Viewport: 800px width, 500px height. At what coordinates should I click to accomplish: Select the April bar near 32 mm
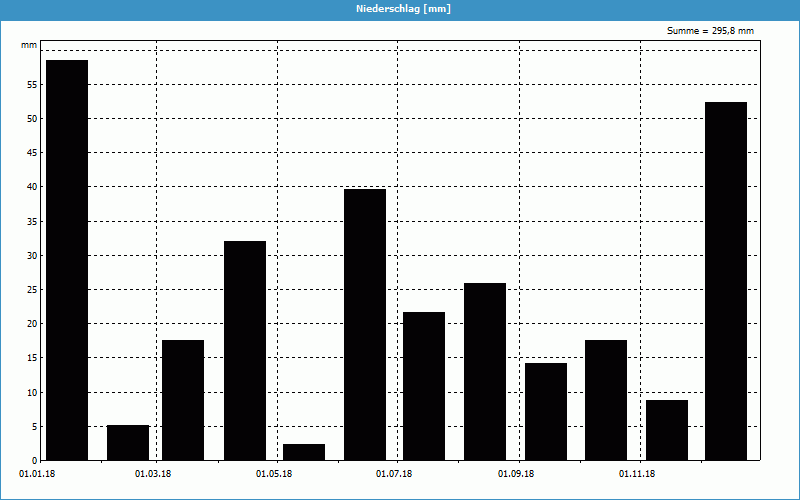[x=245, y=350]
